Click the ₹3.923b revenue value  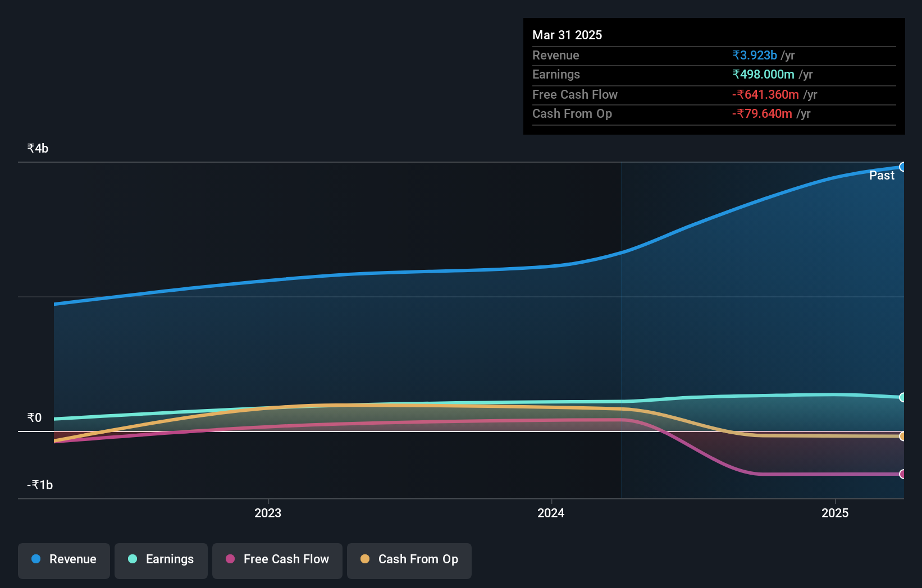pyautogui.click(x=755, y=55)
